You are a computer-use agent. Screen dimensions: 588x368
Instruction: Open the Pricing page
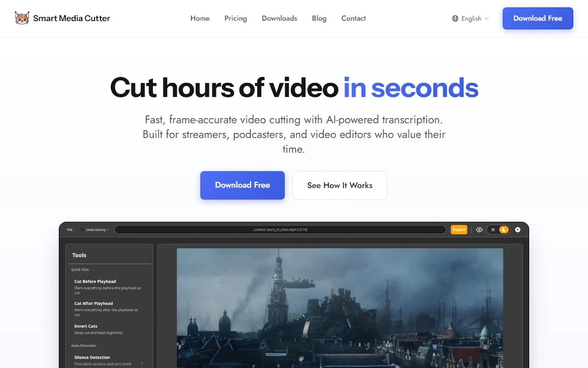pos(236,18)
